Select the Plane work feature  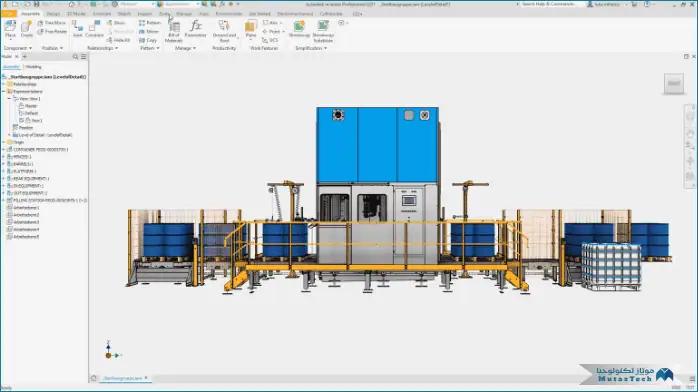[251, 29]
